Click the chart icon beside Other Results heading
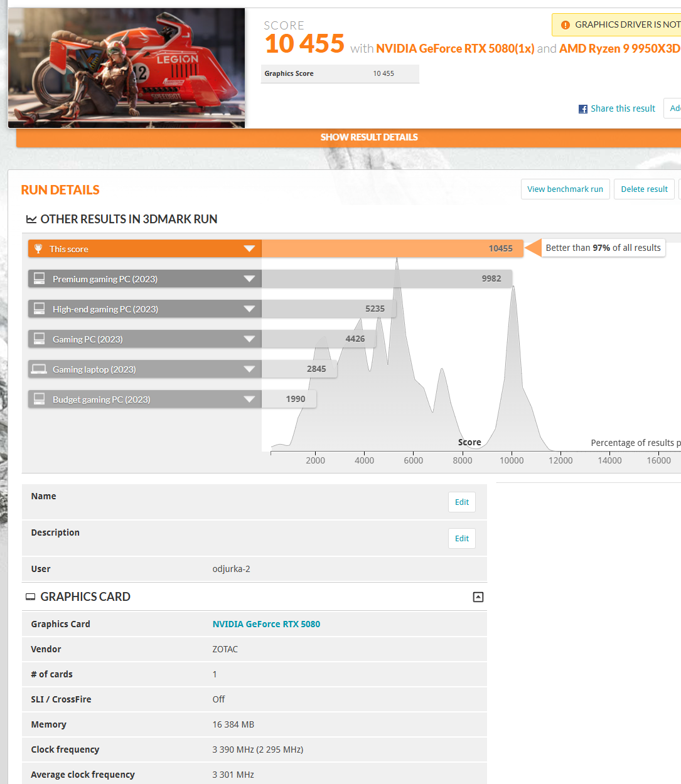 pyautogui.click(x=31, y=219)
